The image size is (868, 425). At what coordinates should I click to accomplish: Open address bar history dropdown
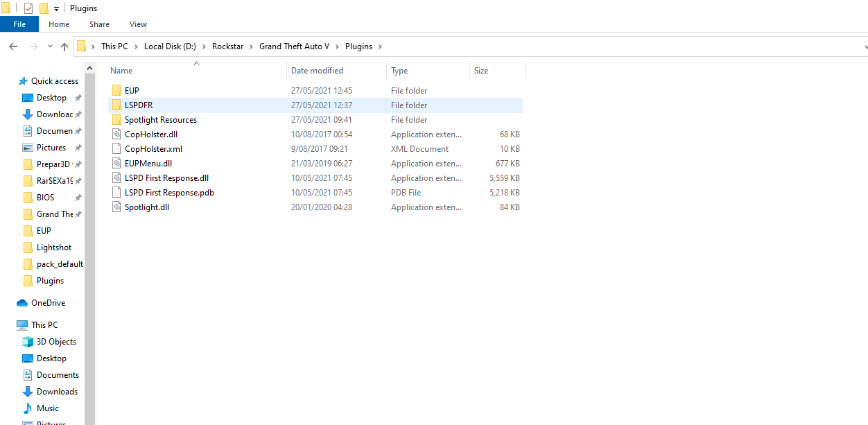click(x=865, y=46)
